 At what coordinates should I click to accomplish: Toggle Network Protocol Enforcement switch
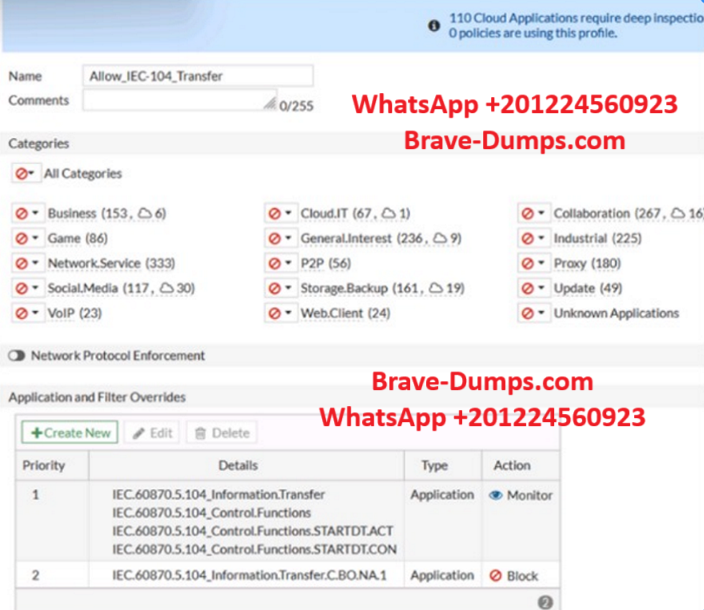[x=17, y=355]
